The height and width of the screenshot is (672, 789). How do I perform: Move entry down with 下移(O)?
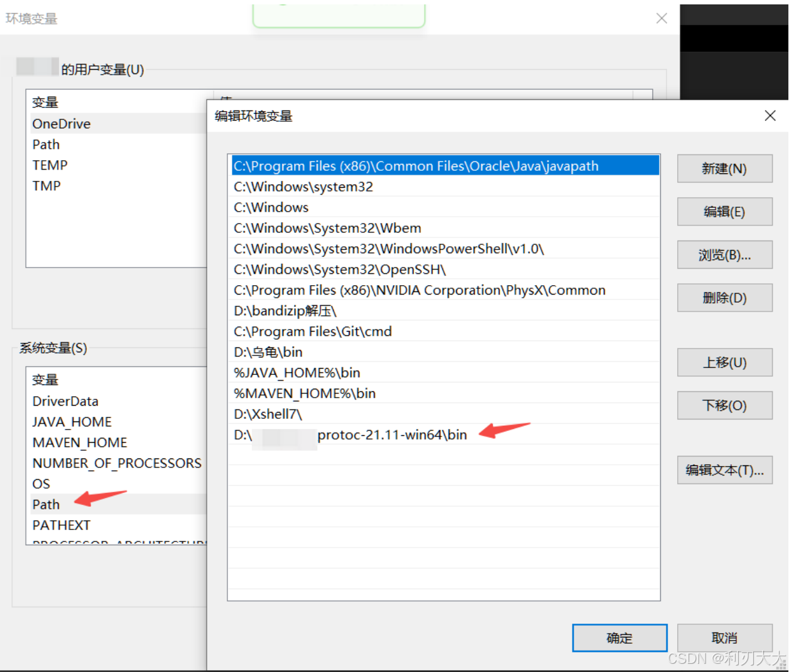coord(724,405)
